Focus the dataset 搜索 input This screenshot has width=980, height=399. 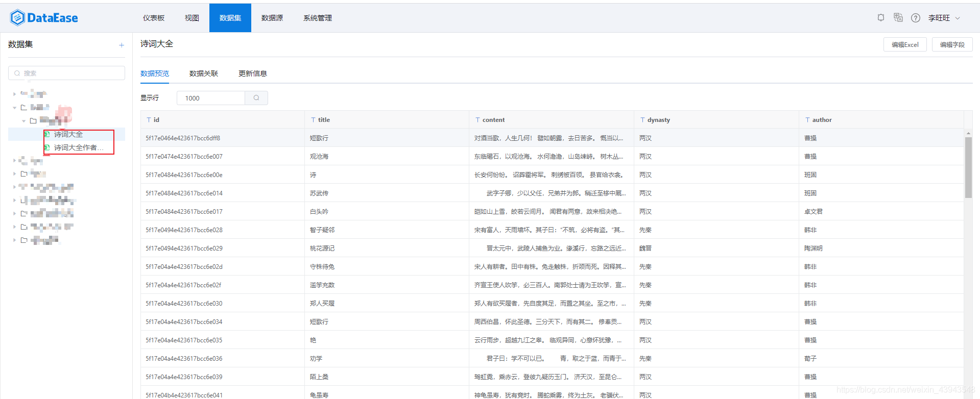[66, 73]
